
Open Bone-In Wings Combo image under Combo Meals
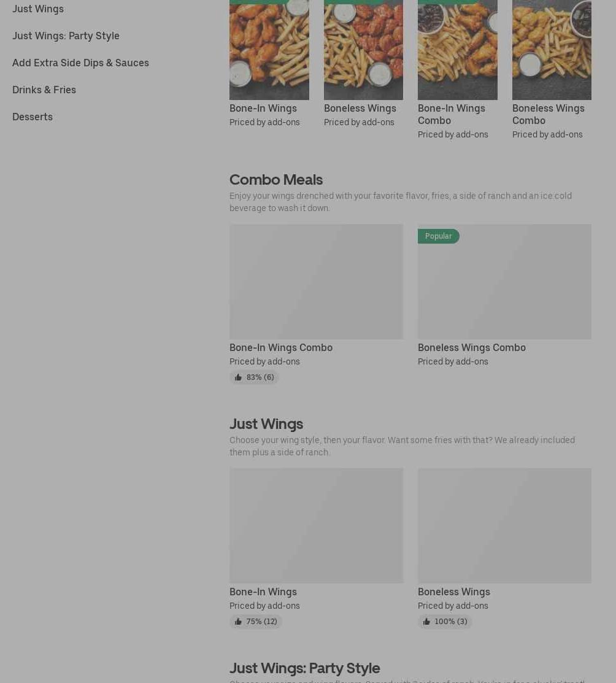pyautogui.click(x=316, y=282)
